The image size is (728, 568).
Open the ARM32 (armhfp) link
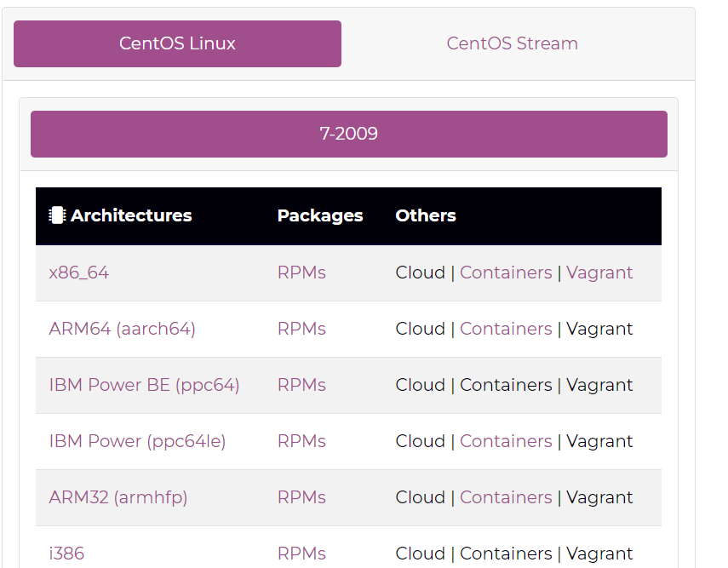[118, 497]
